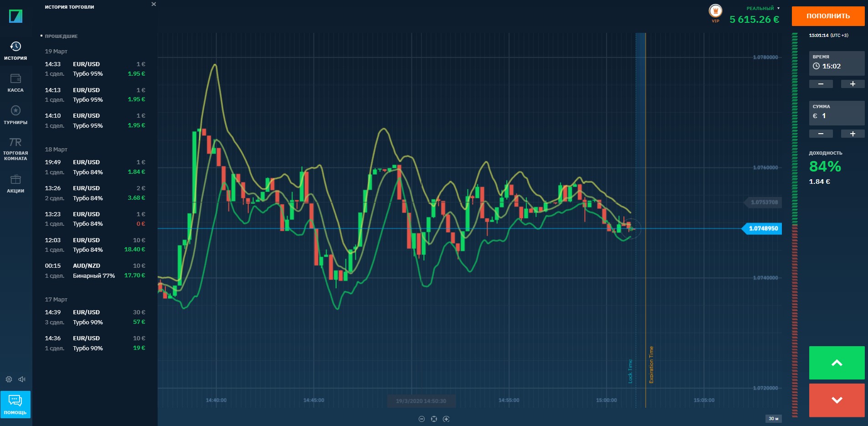Click the 3.68 € result of 13:26 trade
This screenshot has height=426, width=868.
pos(136,198)
